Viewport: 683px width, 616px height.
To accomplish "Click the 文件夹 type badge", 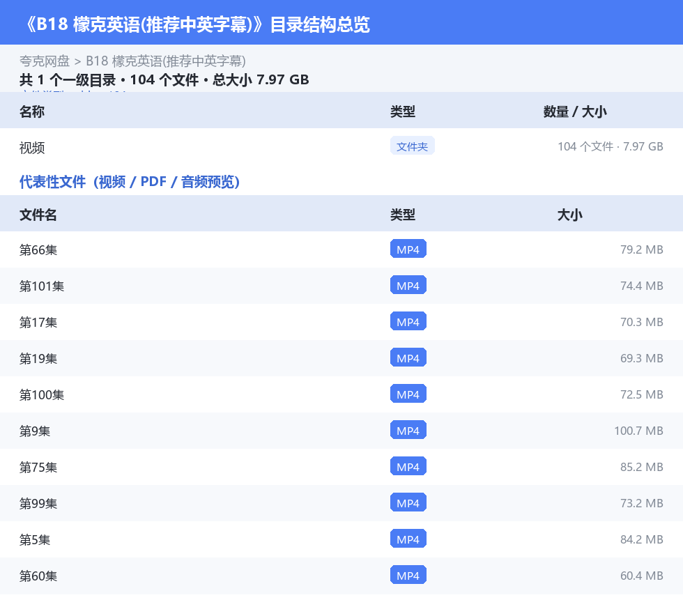I will [412, 146].
